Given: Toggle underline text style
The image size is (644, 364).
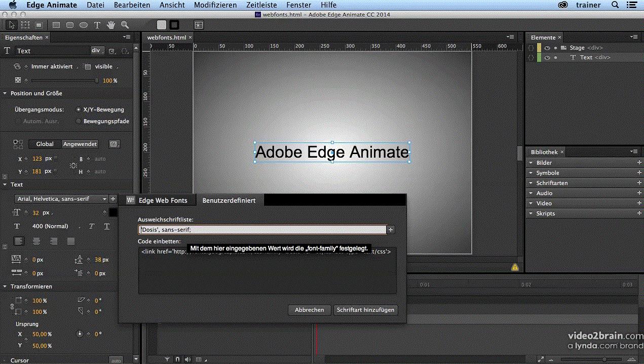Looking at the screenshot, I should tap(107, 226).
